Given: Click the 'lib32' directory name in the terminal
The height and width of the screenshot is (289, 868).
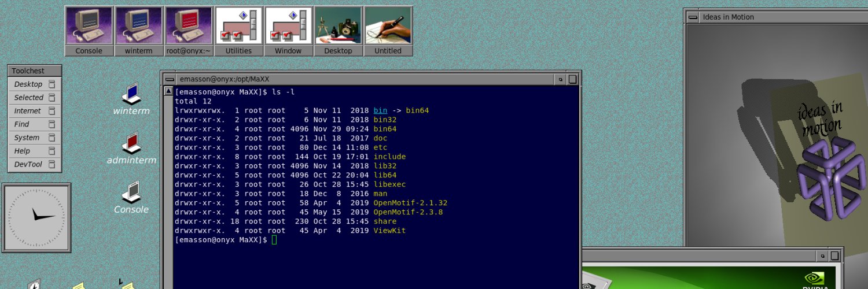Looking at the screenshot, I should point(385,166).
